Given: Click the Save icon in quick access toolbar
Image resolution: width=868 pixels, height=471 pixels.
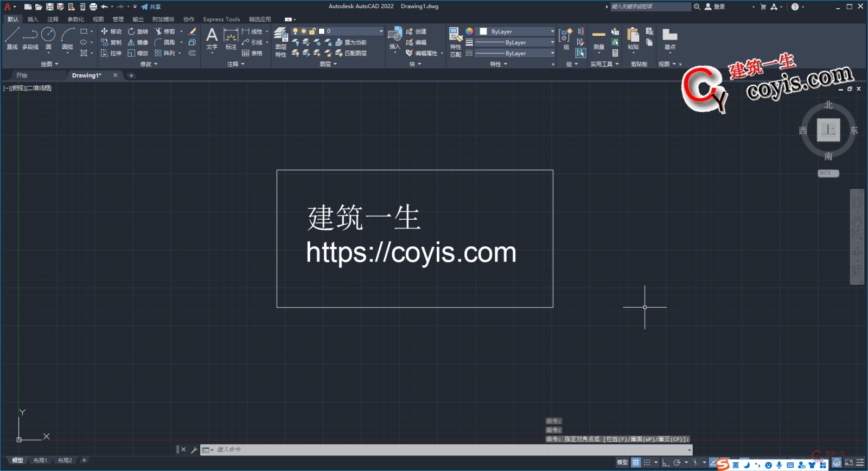Looking at the screenshot, I should click(49, 7).
